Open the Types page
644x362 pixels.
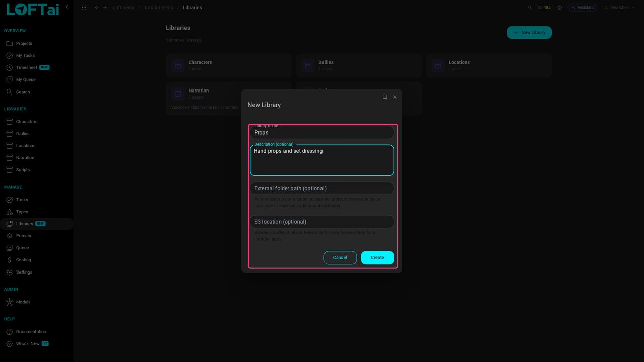(37, 212)
